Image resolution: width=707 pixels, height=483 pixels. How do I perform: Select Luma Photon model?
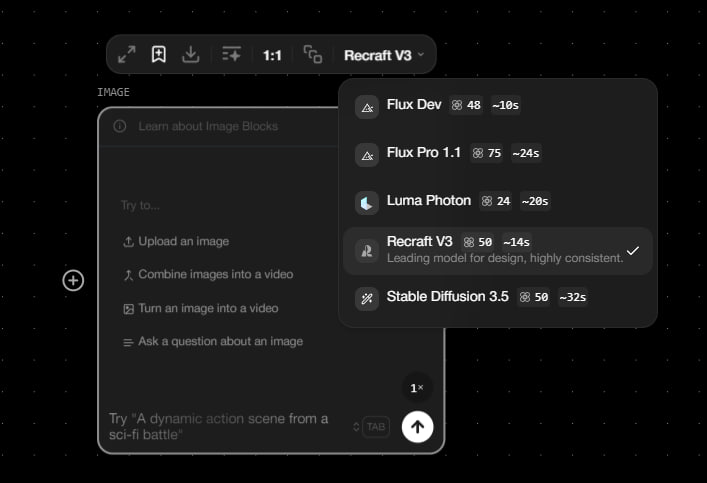pos(498,202)
